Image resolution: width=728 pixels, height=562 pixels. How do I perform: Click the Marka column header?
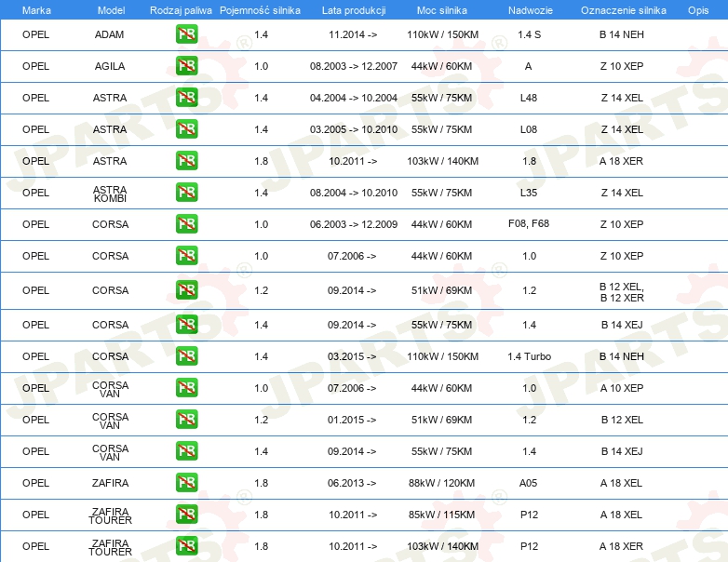[x=36, y=10]
